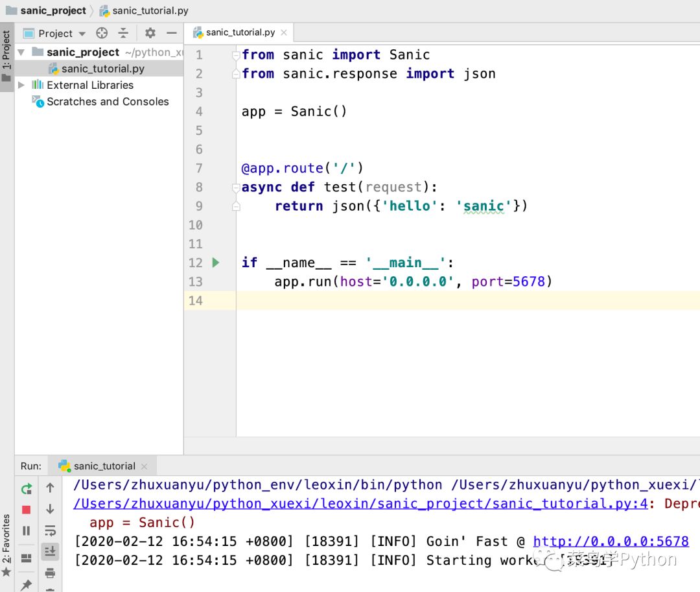Toggle scroll to end in console output

point(51,551)
